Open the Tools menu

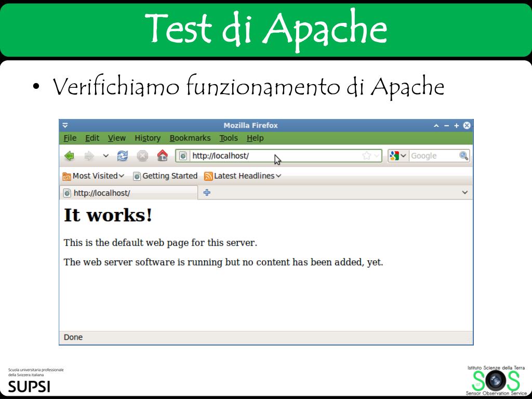click(x=229, y=138)
